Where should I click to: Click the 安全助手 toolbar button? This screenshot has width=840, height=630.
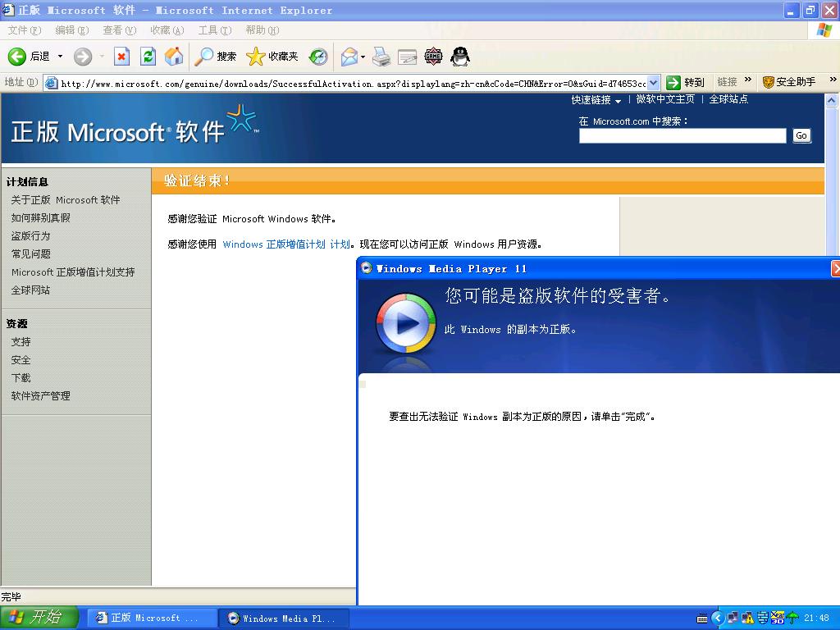tap(789, 82)
